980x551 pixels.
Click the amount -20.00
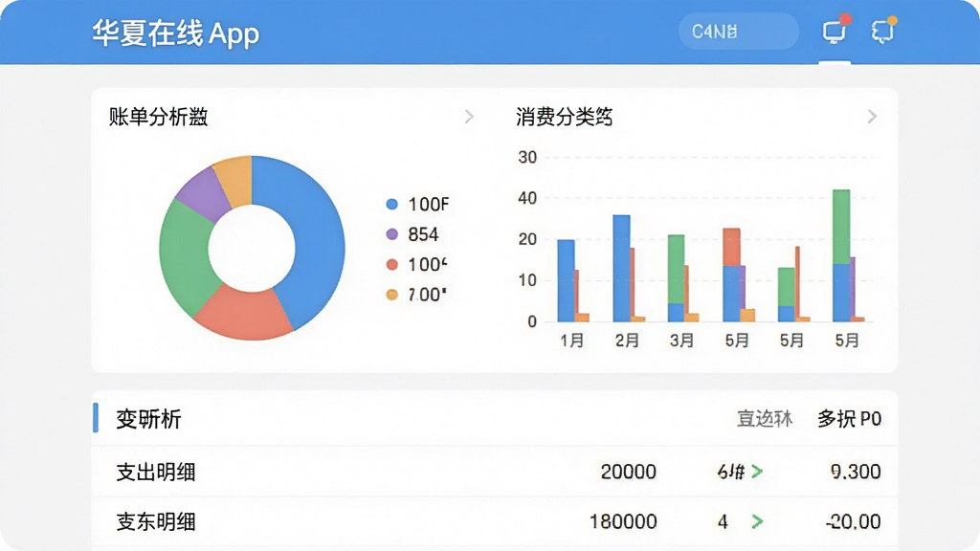(853, 521)
